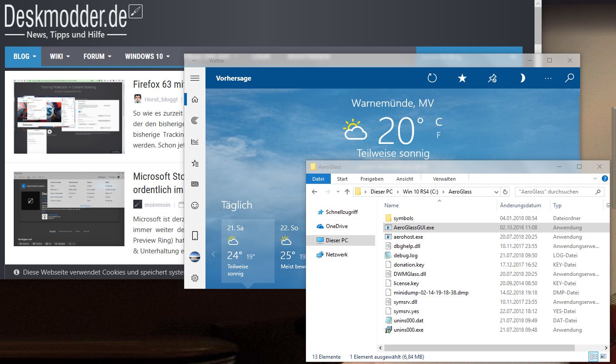Switch to details view in Explorer status bar
The image size is (616, 364).
pos(593,356)
